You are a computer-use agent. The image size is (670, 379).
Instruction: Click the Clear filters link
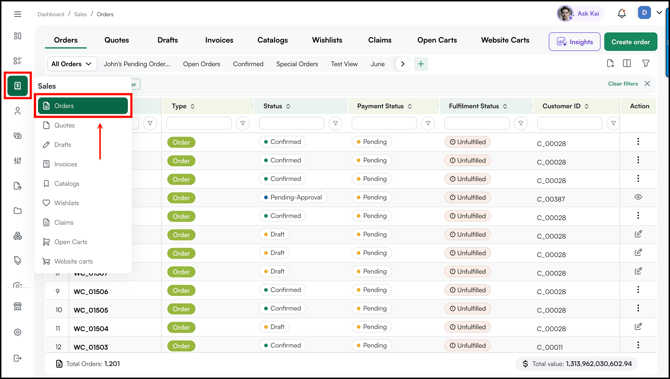[623, 84]
